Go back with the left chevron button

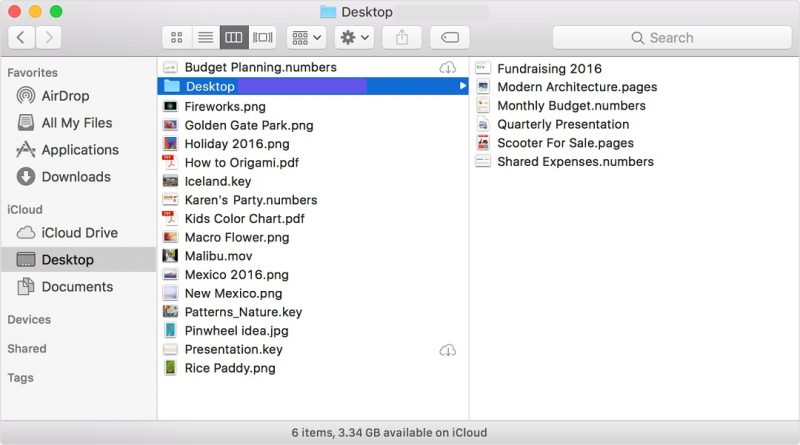pyautogui.click(x=21, y=37)
